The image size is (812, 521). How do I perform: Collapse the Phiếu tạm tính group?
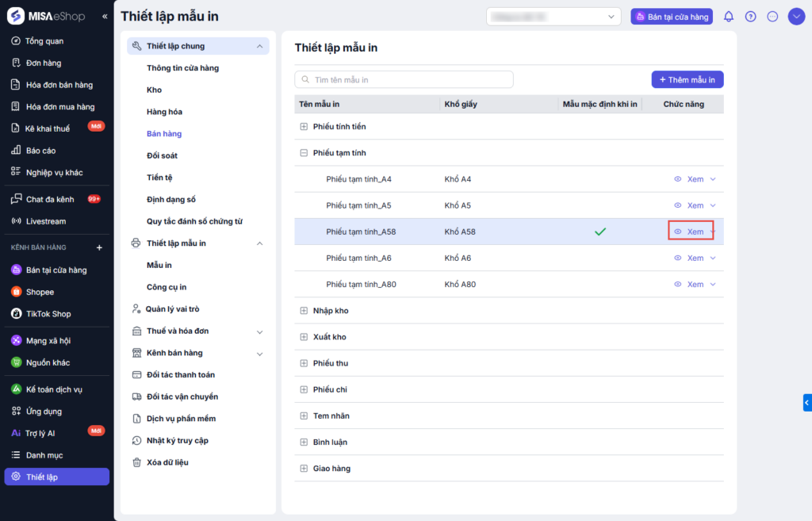304,153
